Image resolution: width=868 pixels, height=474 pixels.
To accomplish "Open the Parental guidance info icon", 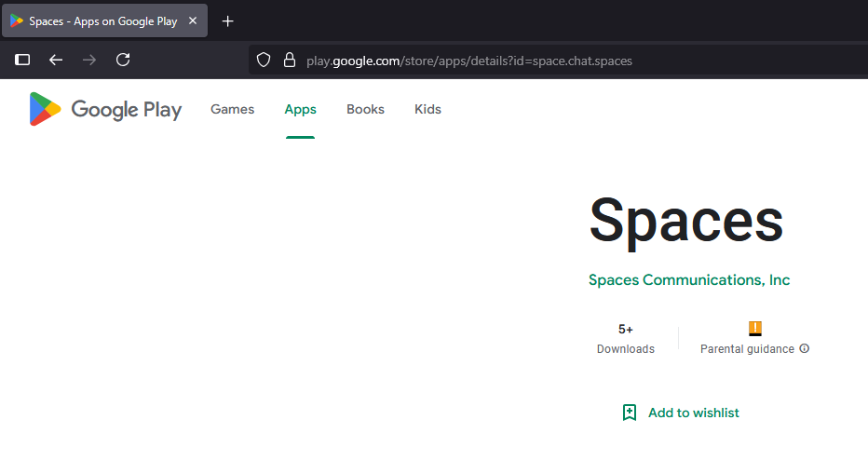I will click(805, 349).
